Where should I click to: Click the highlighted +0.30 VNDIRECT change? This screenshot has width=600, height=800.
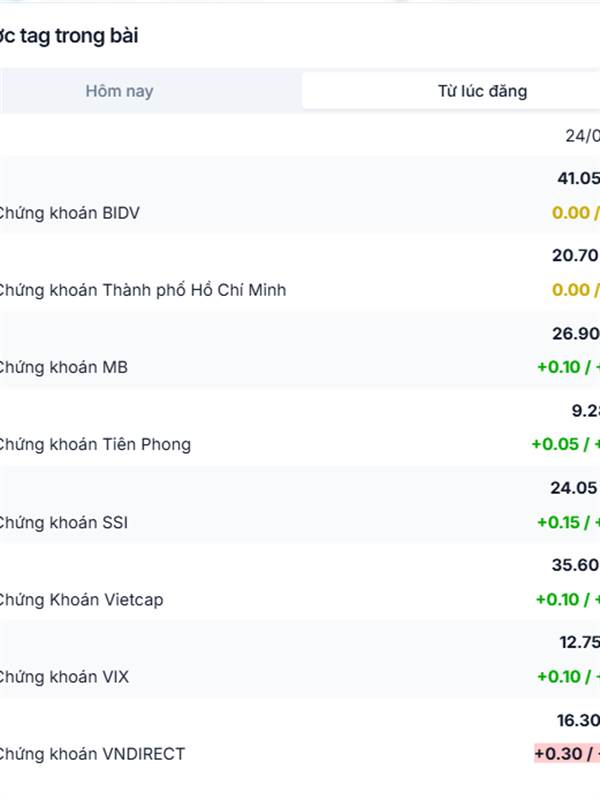point(567,754)
